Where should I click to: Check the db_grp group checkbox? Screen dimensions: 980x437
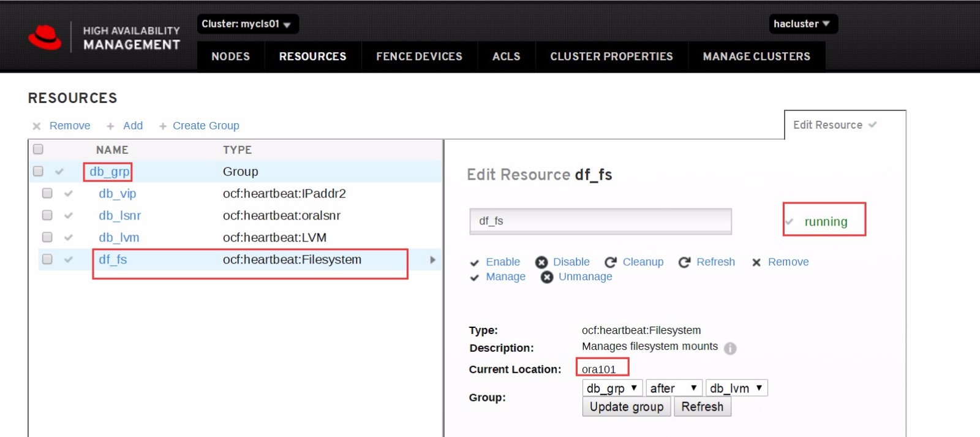38,171
